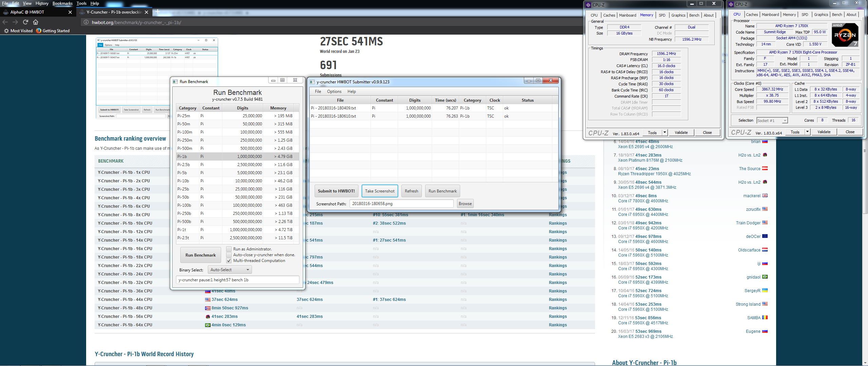Click the flag next to deOCer
The image size is (868, 366).
click(765, 236)
